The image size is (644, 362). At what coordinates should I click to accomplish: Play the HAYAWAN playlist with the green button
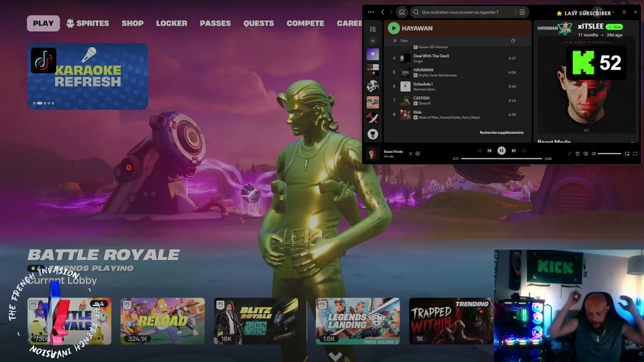click(x=393, y=28)
